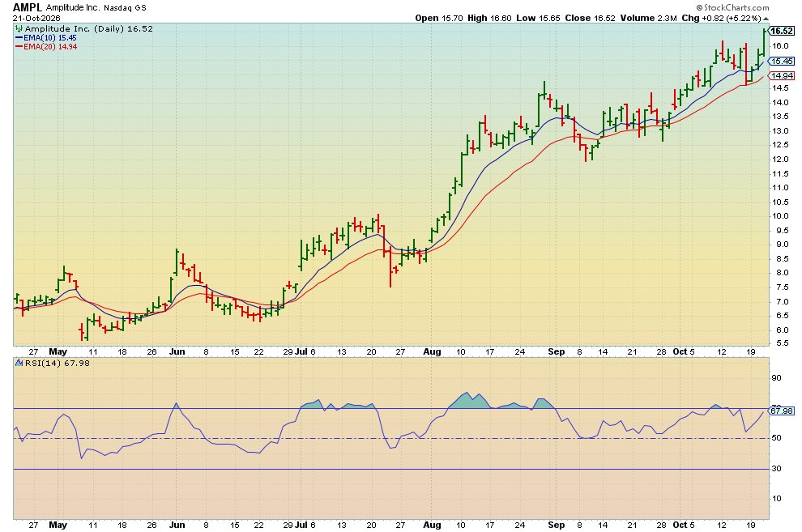This screenshot has height=532, width=802.
Task: Click the 5.5 price axis label
Action: [783, 343]
